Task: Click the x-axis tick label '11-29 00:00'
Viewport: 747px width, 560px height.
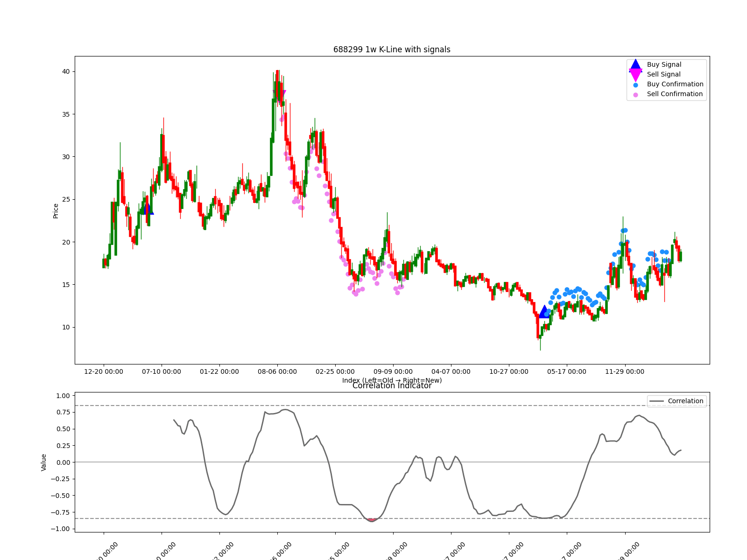Action: point(625,371)
